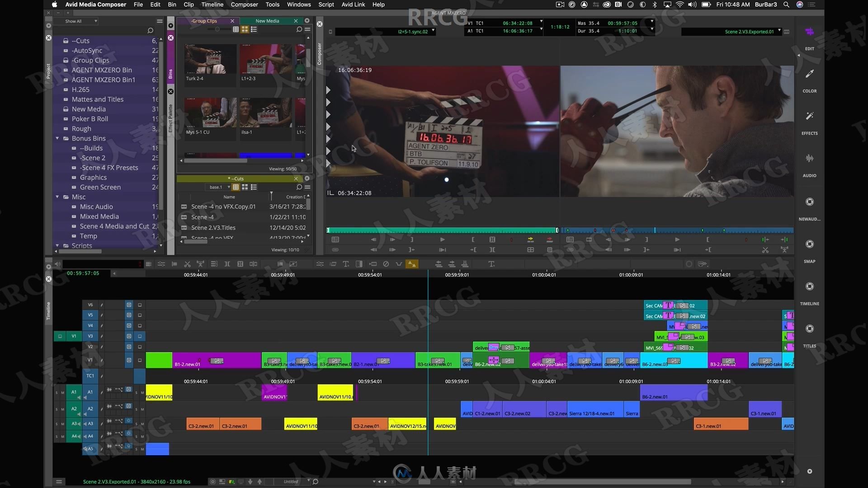Search within the Group Clips bin
Viewport: 868px width, 488px height.
pyautogui.click(x=299, y=29)
